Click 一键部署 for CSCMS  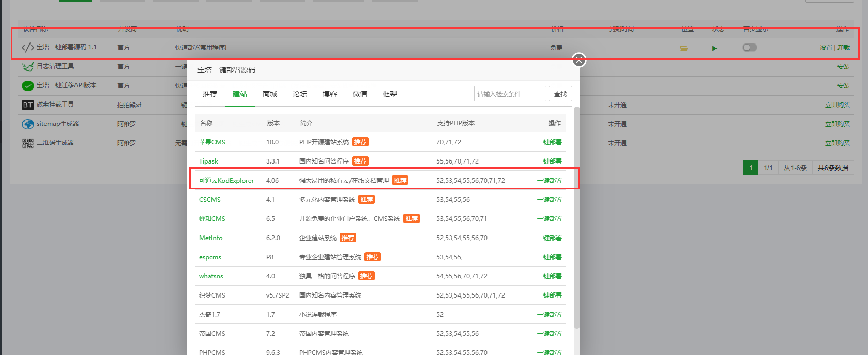550,200
